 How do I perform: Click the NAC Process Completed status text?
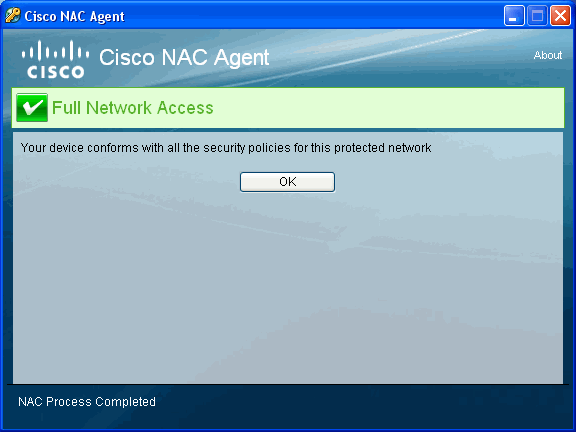click(87, 401)
